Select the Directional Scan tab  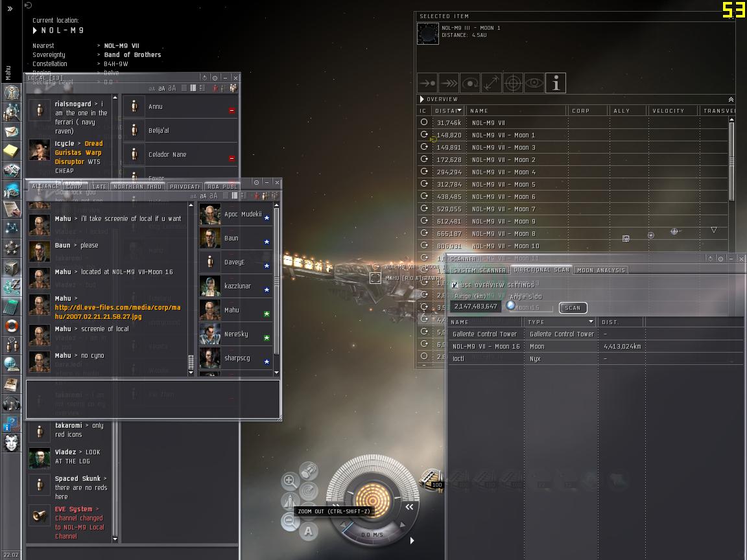click(541, 270)
